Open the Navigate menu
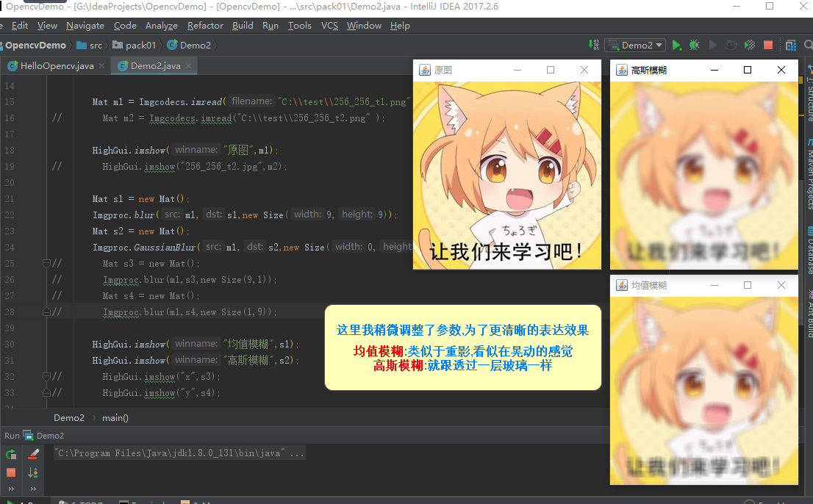Viewport: 813px width, 504px height. click(x=85, y=26)
